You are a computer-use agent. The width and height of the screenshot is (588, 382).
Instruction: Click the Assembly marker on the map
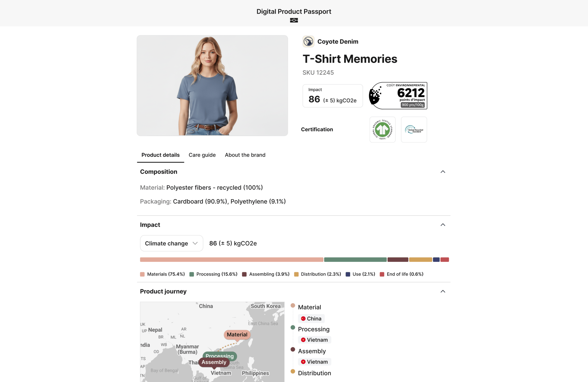(x=214, y=362)
